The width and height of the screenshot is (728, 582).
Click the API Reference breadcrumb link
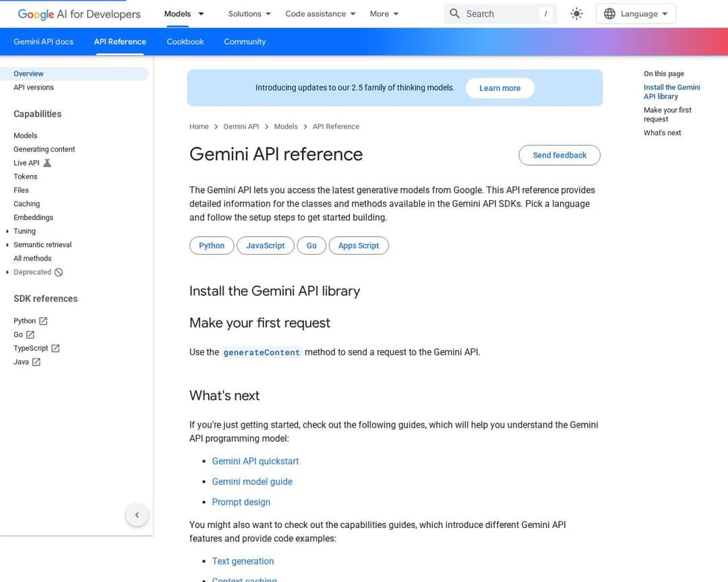click(x=336, y=127)
